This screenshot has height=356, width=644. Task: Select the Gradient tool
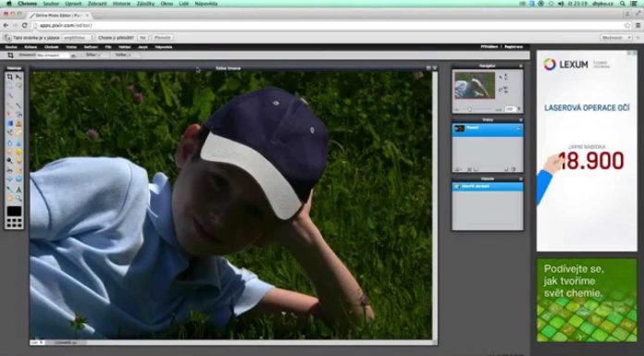click(9, 123)
